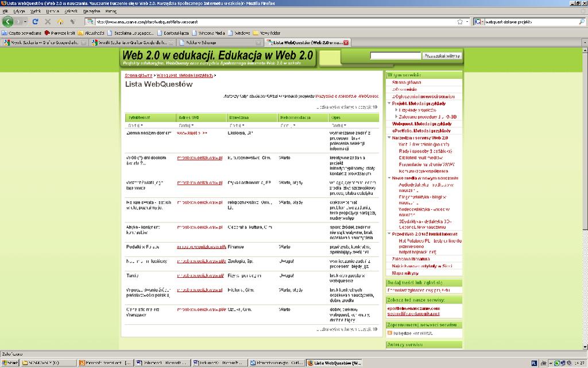Open the URL link in the Podatki w Europie row

pyautogui.click(x=202, y=247)
